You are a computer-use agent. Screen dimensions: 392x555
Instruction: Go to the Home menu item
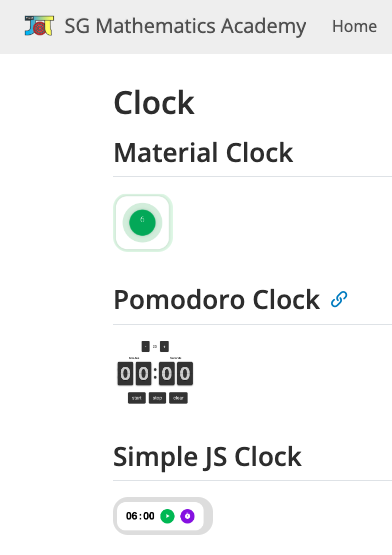354,26
